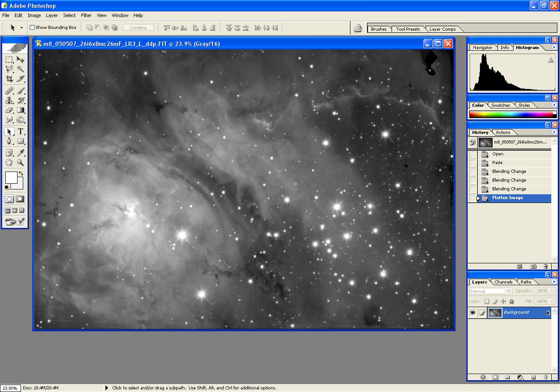This screenshot has height=392, width=560.
Task: Open the Histogram palette options menu arrow
Action: (554, 47)
